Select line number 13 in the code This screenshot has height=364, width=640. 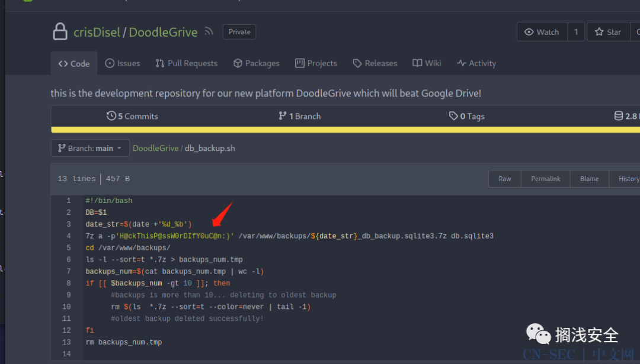point(66,342)
